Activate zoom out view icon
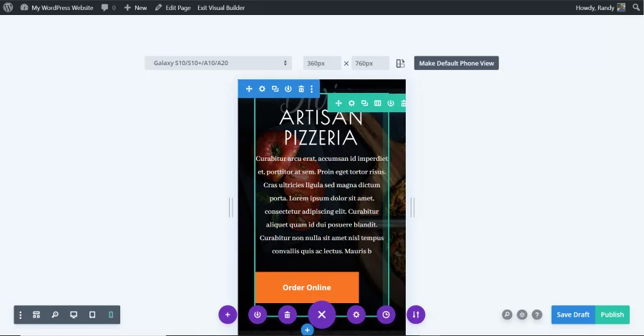The width and height of the screenshot is (644, 336). (x=55, y=315)
